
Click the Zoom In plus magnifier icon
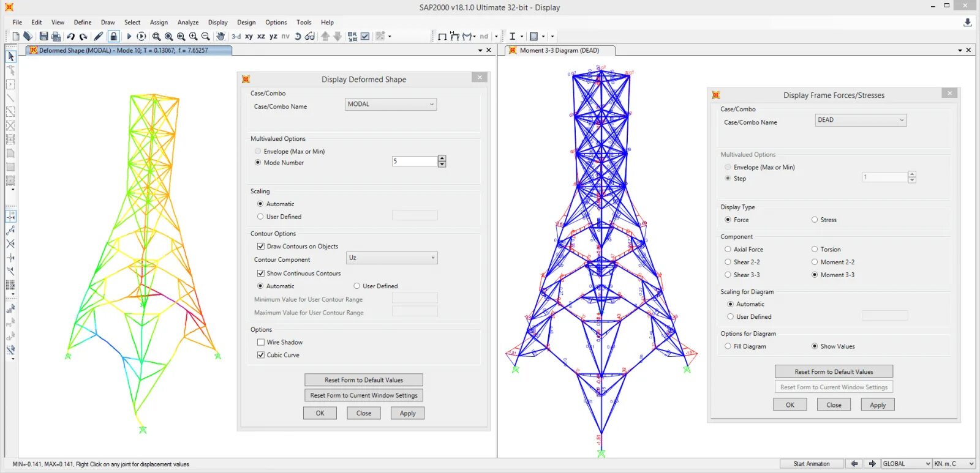(x=194, y=37)
